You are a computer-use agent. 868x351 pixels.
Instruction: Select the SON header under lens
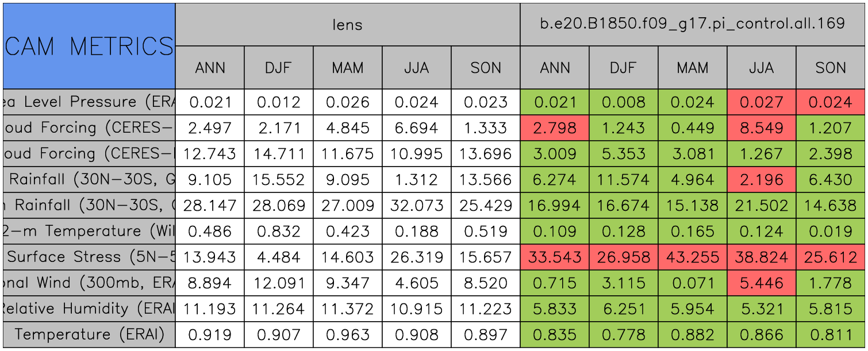[485, 68]
